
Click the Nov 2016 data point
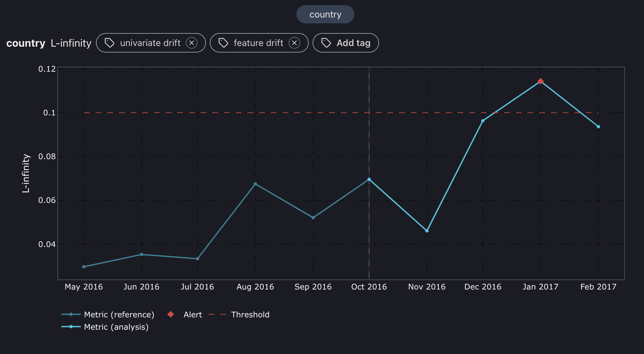[427, 231]
